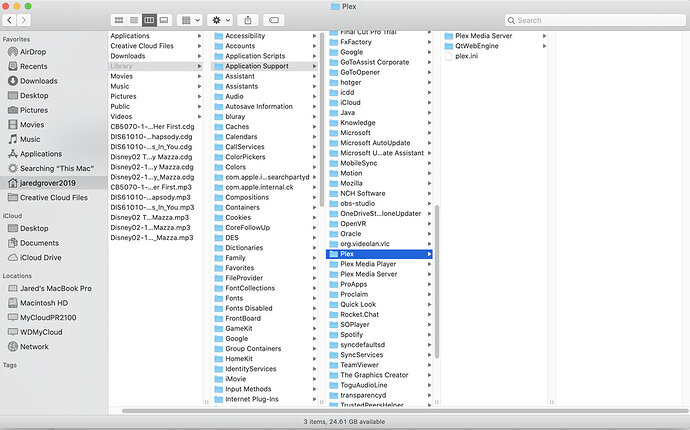Click the horizontal scrollbar at bottom

pyautogui.click(x=405, y=411)
